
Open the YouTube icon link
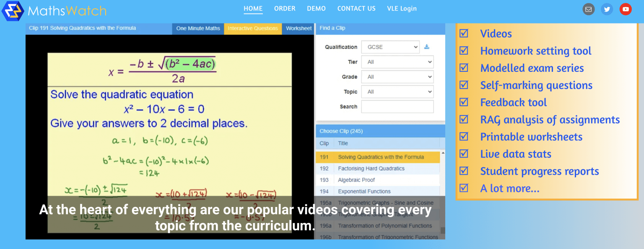click(626, 9)
